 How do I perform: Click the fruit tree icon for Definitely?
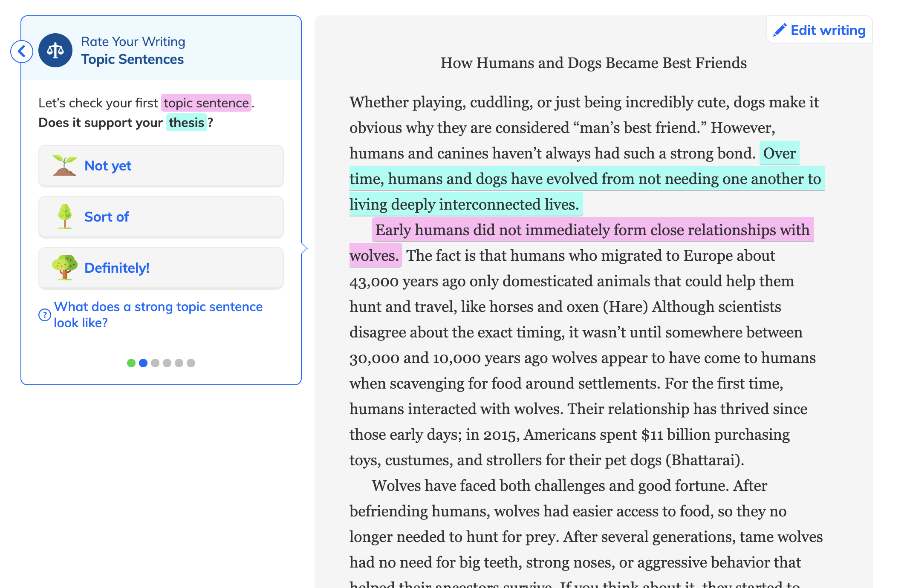(x=64, y=268)
